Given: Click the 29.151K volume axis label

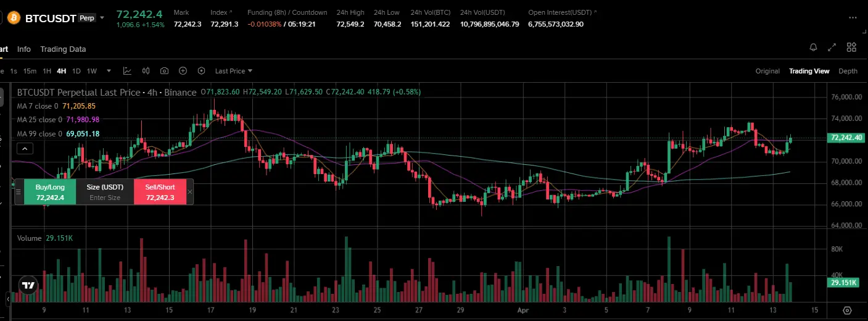Looking at the screenshot, I should [844, 283].
